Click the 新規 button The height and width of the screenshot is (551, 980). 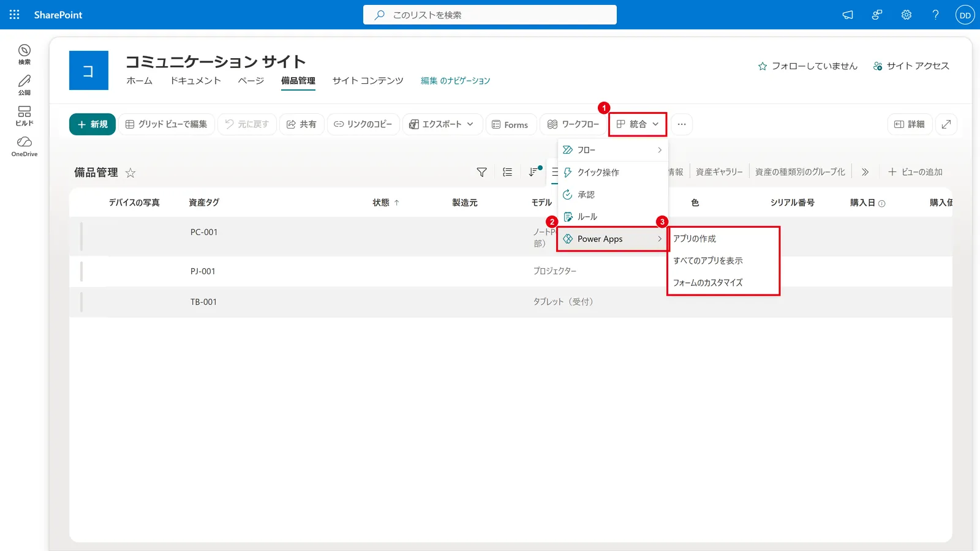(x=92, y=124)
